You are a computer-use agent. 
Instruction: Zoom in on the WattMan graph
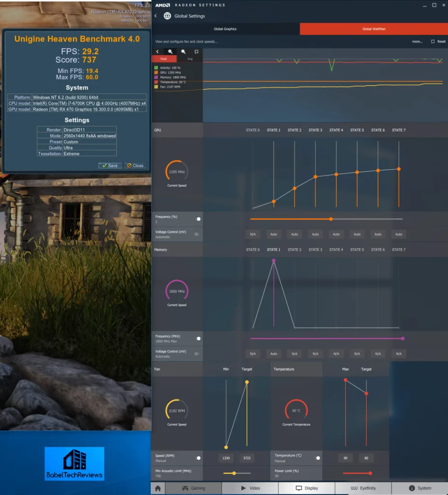tap(171, 51)
